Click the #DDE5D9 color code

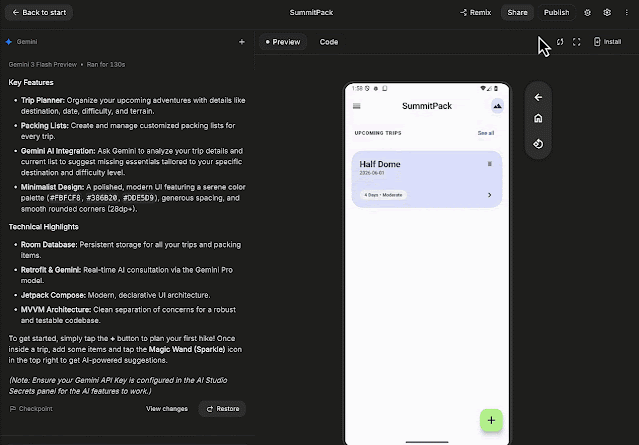(x=139, y=198)
